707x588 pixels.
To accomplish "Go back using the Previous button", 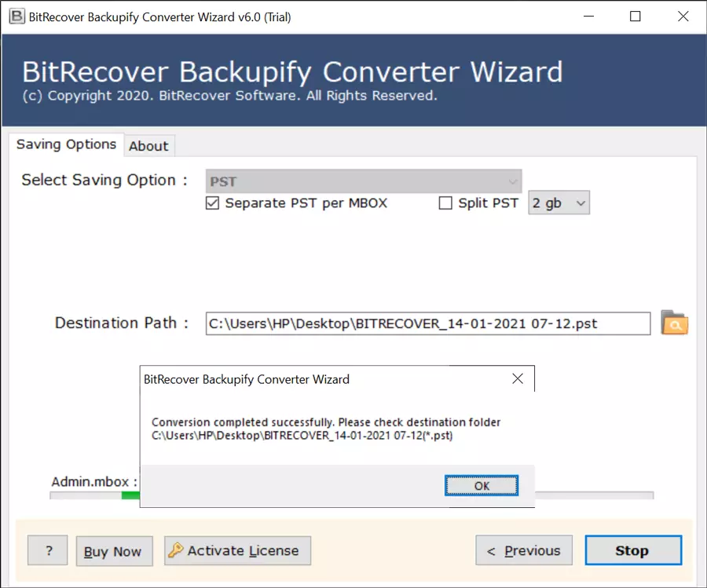I will (524, 550).
